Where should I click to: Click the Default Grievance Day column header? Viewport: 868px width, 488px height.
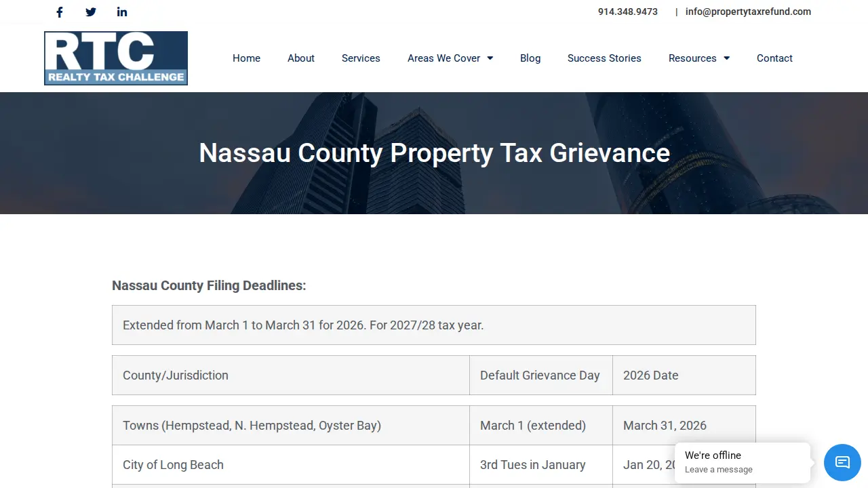point(541,375)
